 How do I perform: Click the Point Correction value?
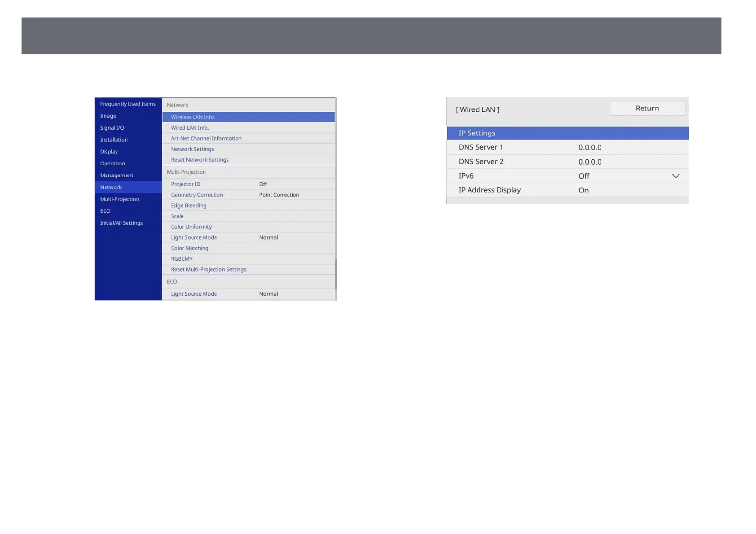click(279, 195)
